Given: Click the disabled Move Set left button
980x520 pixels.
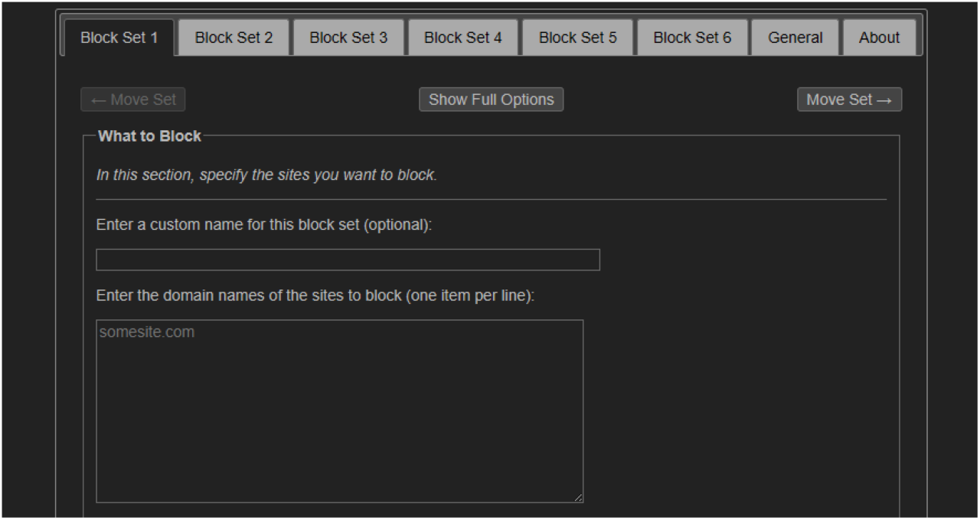Looking at the screenshot, I should (132, 99).
